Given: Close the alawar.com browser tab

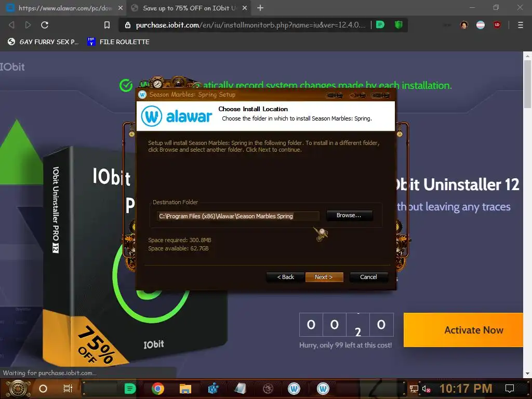Looking at the screenshot, I should [121, 8].
